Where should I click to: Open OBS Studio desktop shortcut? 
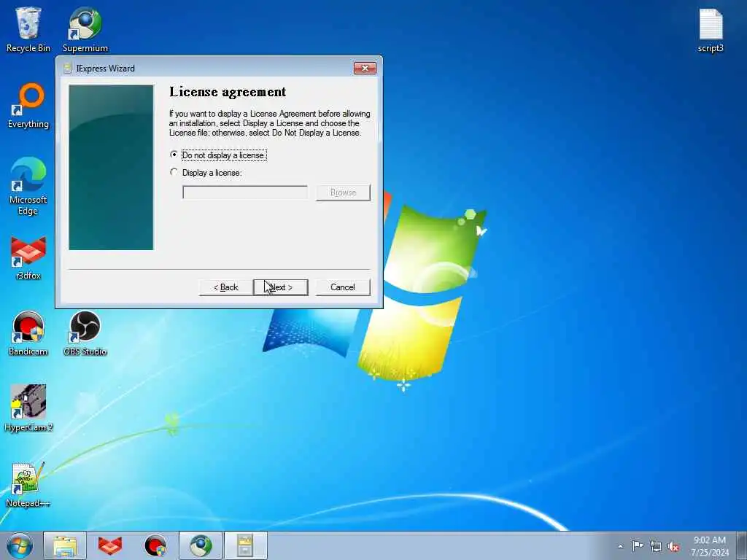pos(85,333)
